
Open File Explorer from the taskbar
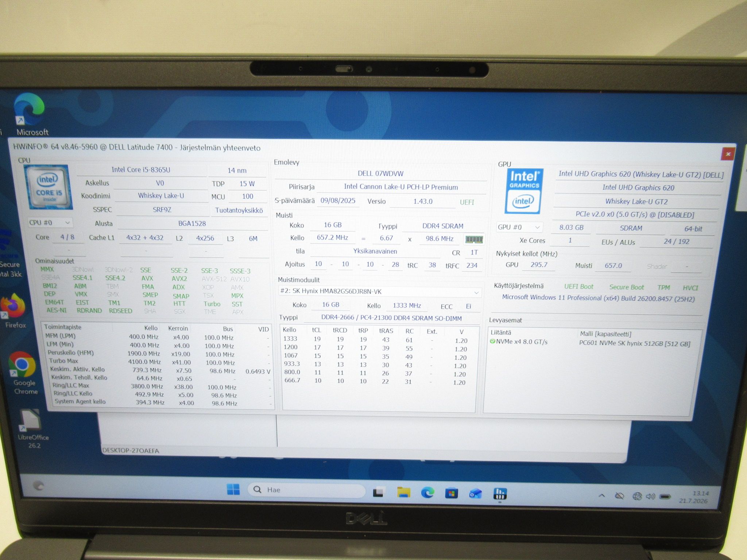pos(403,493)
